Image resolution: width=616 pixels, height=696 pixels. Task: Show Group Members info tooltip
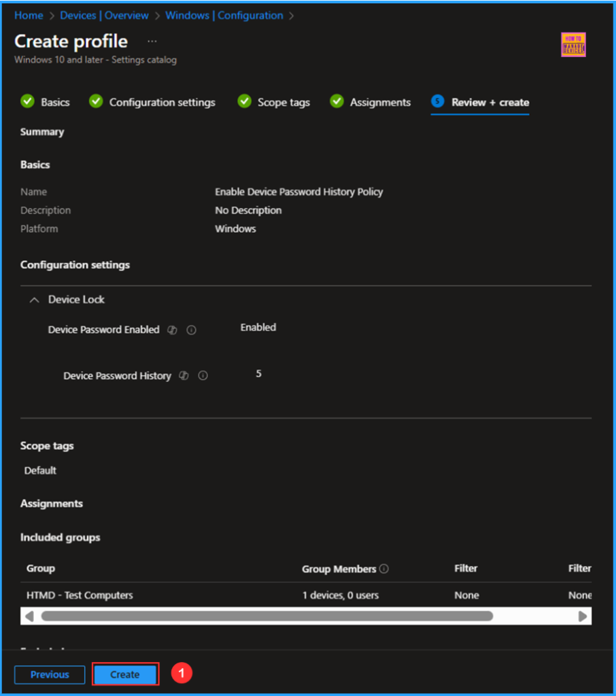(x=385, y=569)
